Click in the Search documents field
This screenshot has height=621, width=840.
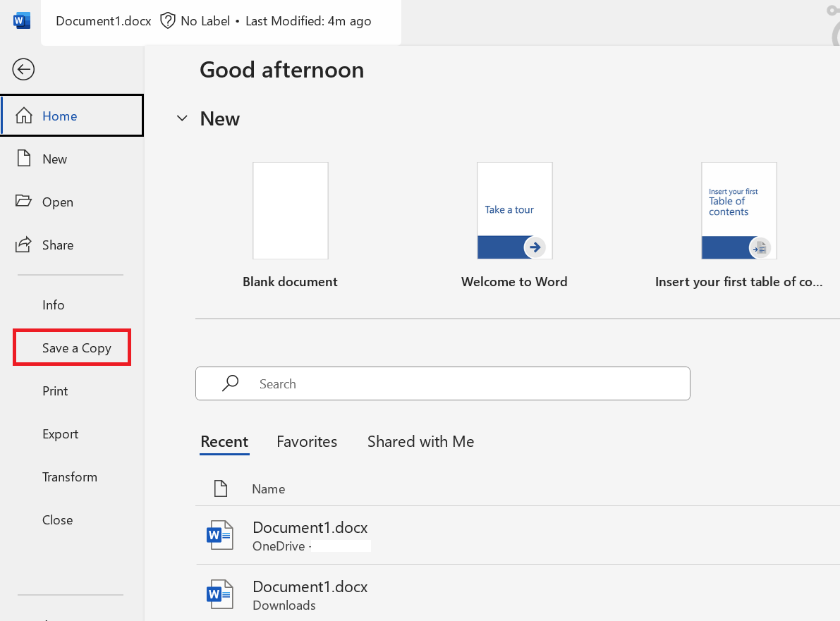[x=442, y=383]
